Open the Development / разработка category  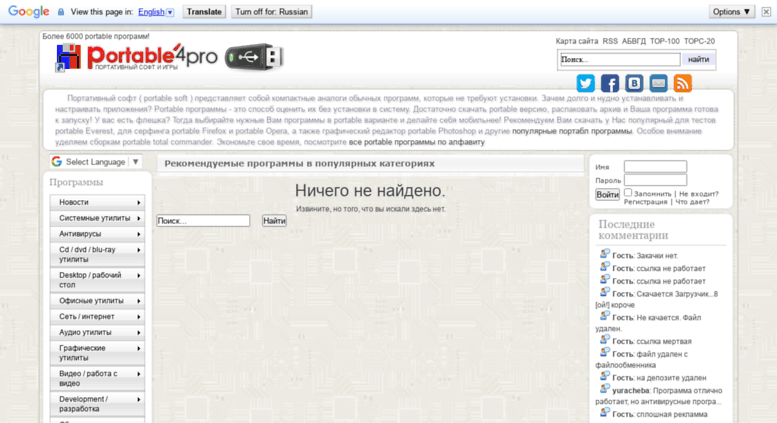[97, 404]
